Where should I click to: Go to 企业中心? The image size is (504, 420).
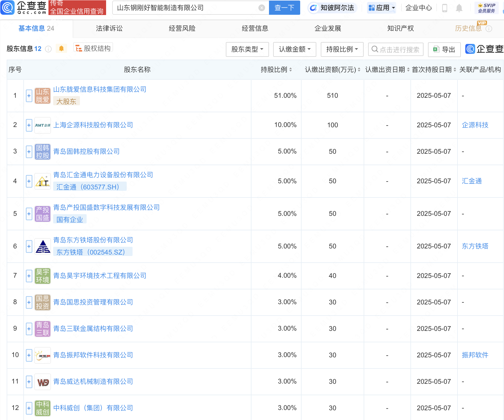[x=419, y=8]
